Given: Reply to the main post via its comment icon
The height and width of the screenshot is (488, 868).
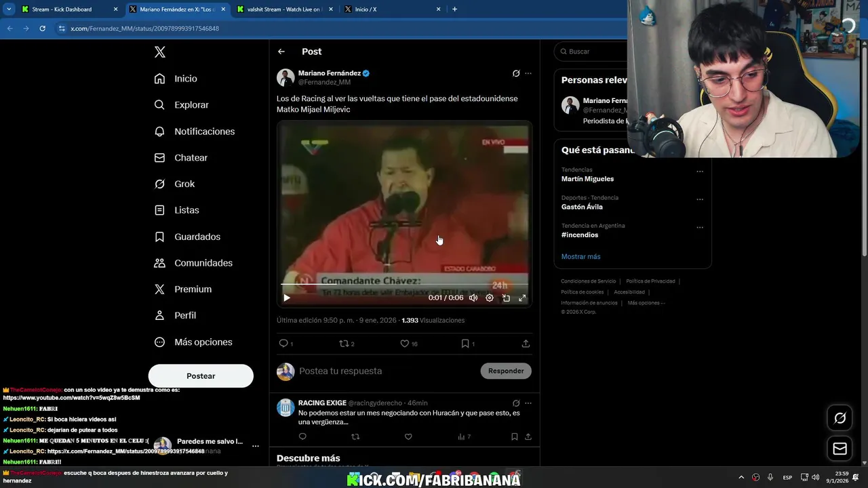Looking at the screenshot, I should [283, 344].
